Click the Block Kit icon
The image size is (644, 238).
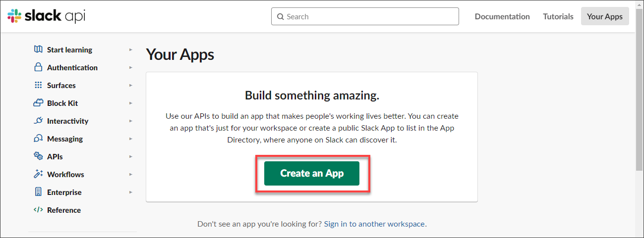[x=38, y=103]
